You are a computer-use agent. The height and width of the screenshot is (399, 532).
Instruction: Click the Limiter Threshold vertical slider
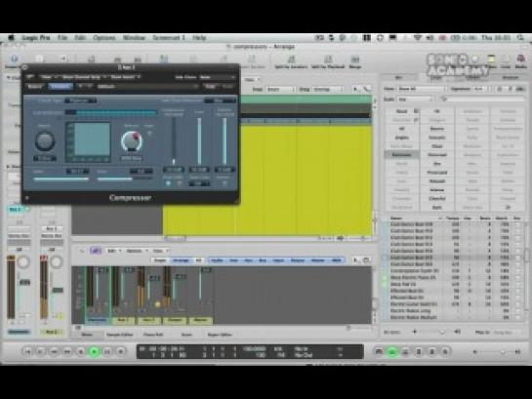224,140
